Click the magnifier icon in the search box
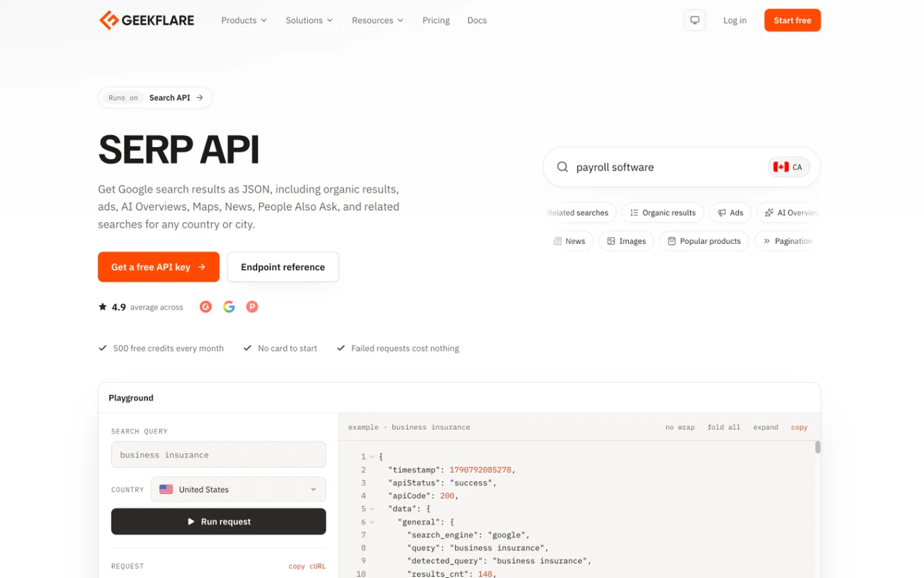The width and height of the screenshot is (924, 578). tap(562, 167)
